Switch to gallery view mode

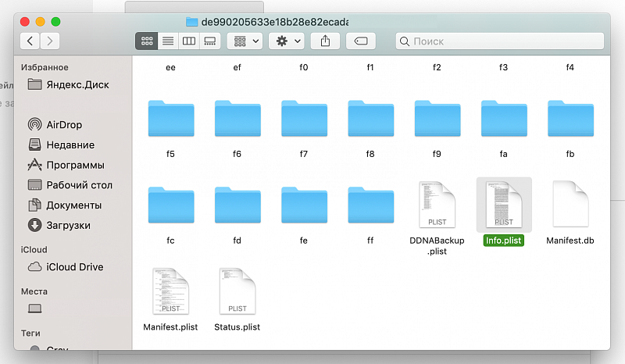209,41
